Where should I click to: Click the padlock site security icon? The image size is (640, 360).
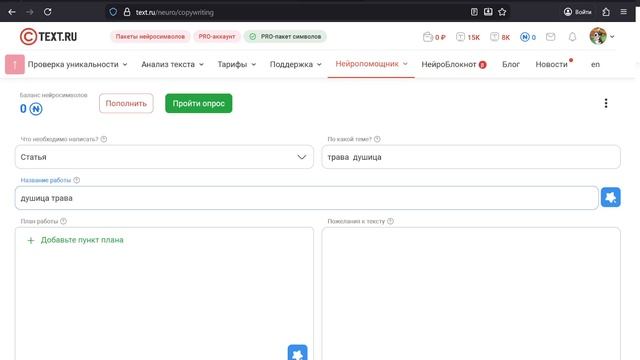[x=127, y=12]
